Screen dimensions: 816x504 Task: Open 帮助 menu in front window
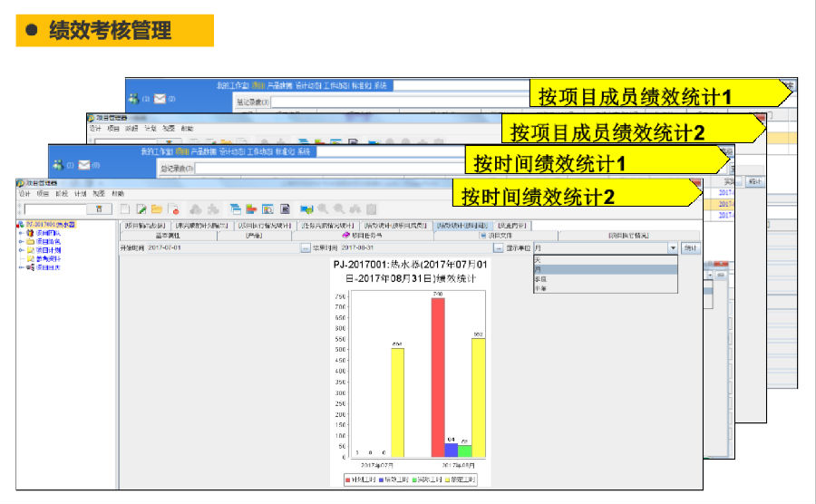tap(118, 193)
